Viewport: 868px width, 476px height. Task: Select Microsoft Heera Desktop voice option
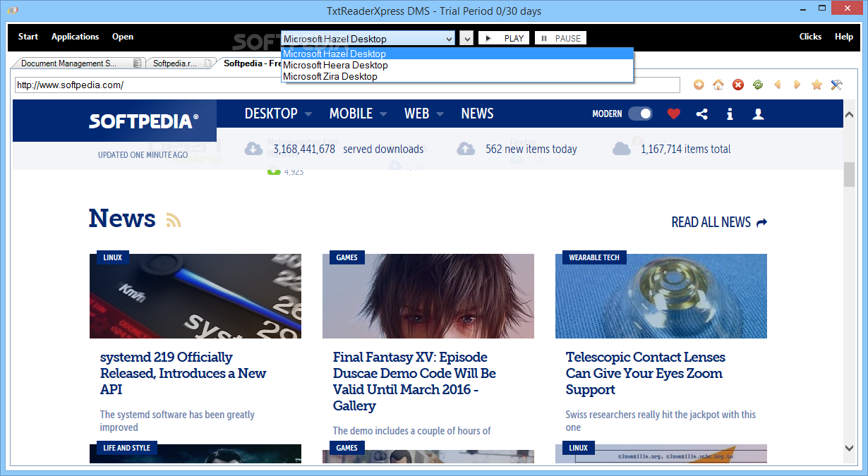[457, 65]
